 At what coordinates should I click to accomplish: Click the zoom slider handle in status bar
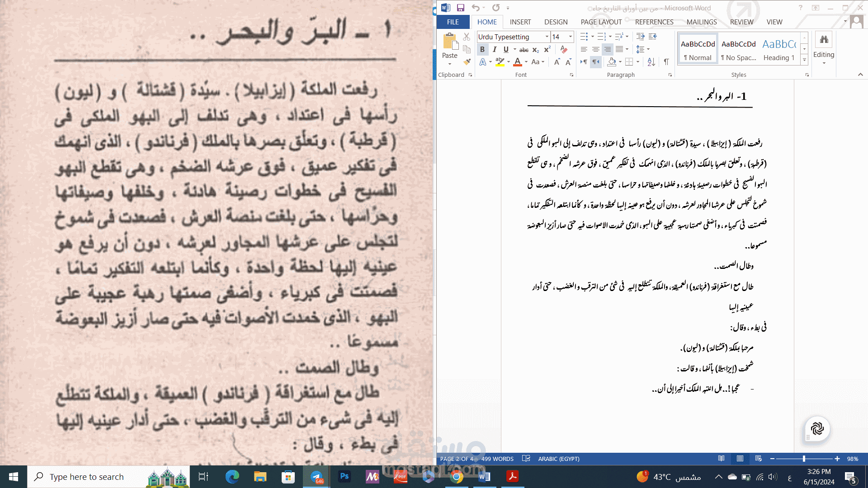coord(804,459)
